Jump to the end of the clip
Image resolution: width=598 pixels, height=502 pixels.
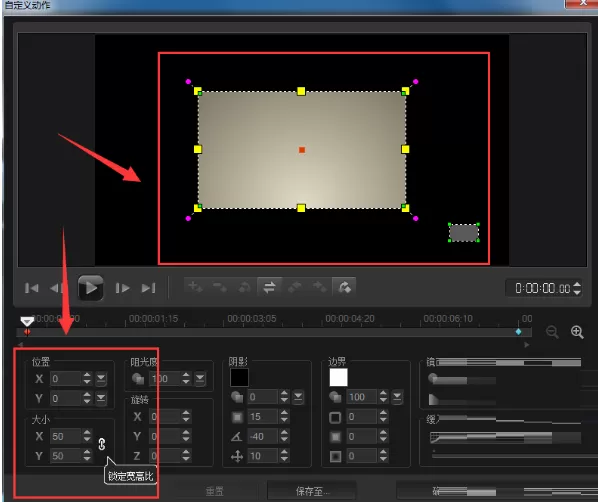148,288
